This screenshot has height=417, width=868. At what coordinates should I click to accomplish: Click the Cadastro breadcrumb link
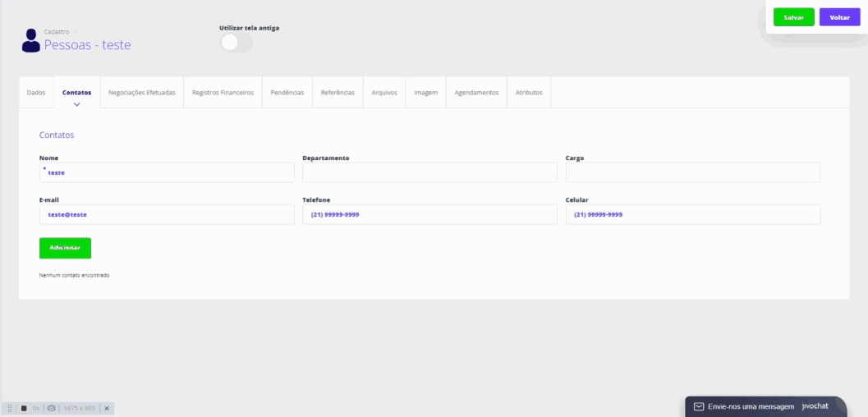56,31
